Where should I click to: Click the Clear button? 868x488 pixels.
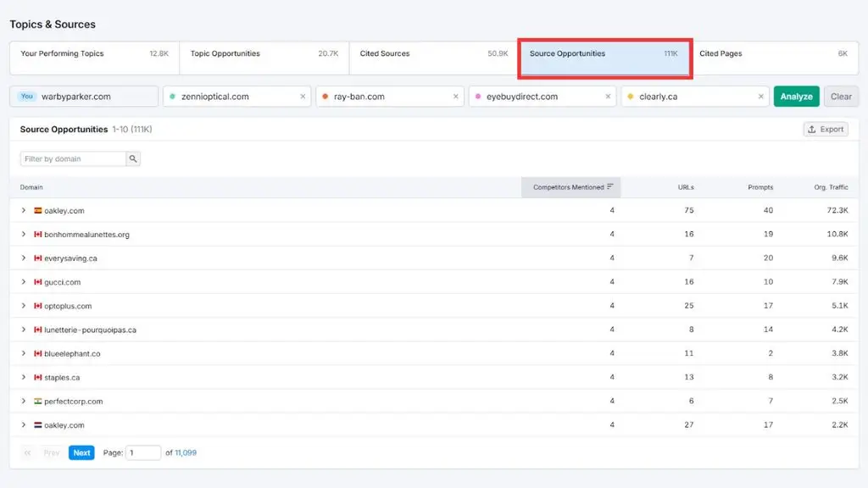(841, 97)
